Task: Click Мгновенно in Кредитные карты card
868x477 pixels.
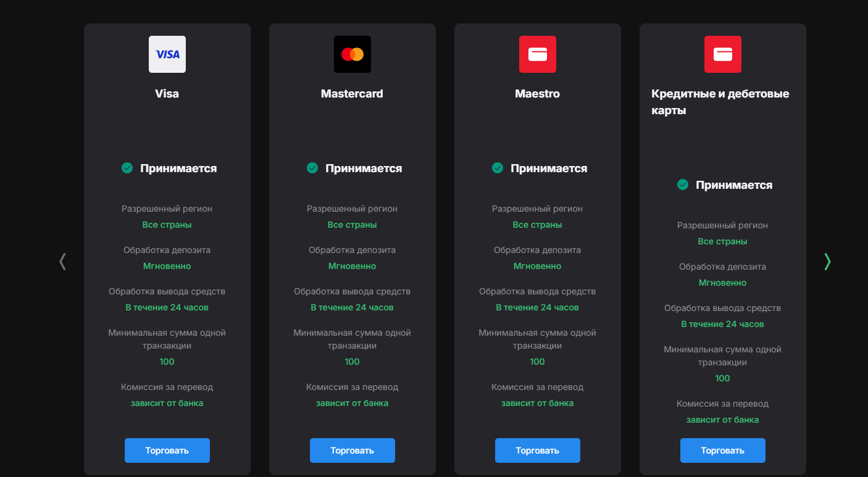Action: click(723, 283)
